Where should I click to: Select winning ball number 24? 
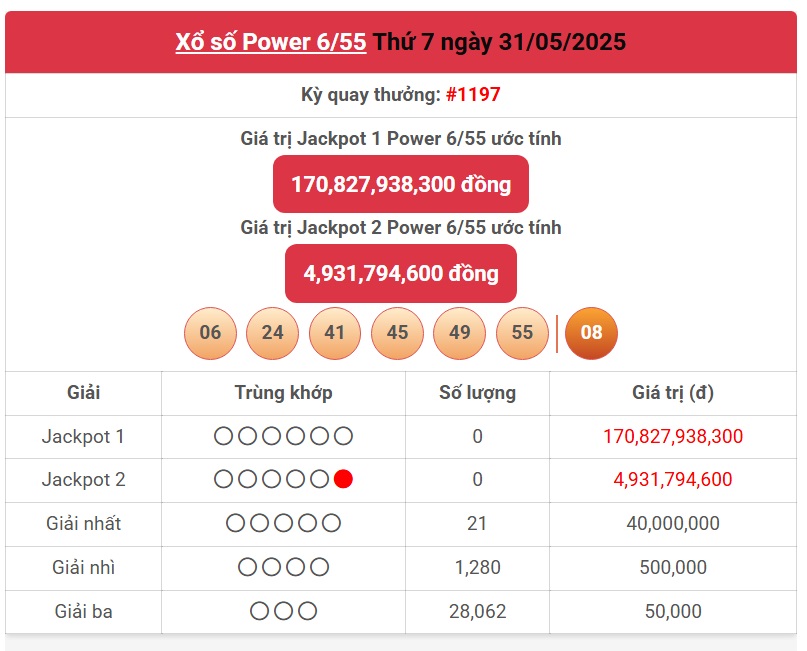pos(272,333)
